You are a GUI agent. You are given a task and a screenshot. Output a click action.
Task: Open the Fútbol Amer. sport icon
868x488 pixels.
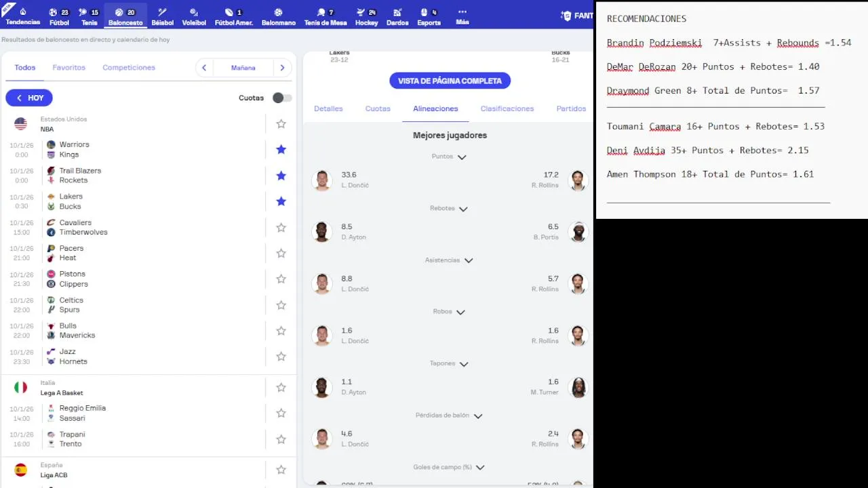point(229,12)
